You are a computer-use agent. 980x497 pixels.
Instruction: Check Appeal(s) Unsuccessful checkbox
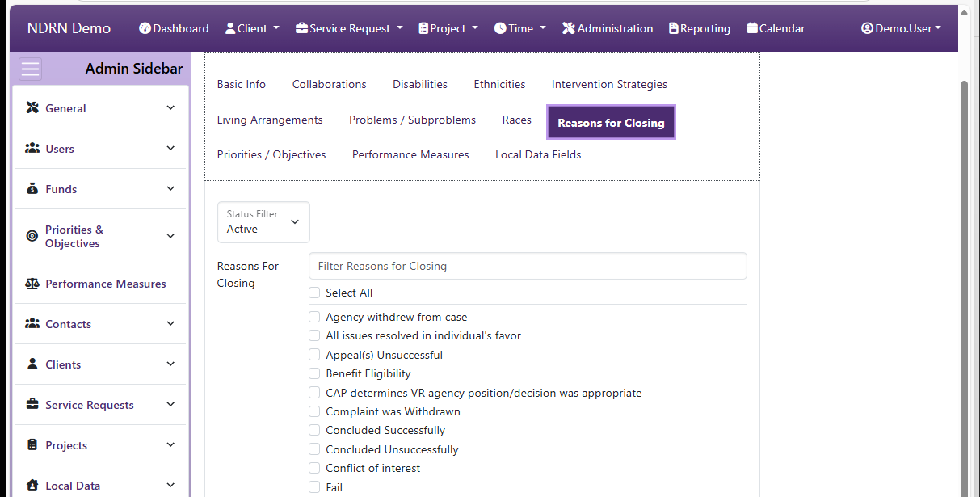coord(314,355)
